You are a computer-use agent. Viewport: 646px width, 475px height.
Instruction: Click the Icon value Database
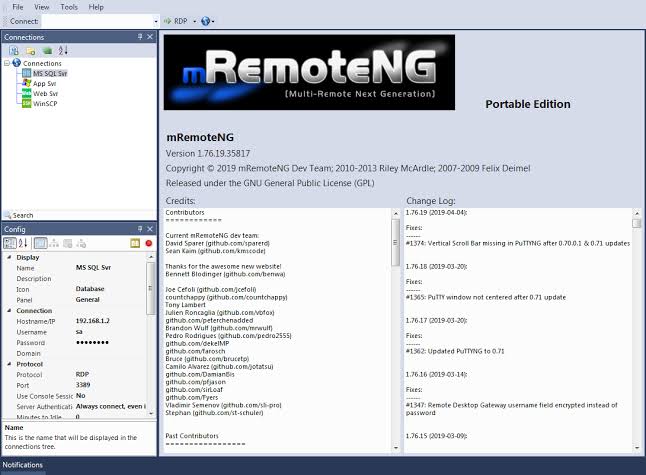90,289
